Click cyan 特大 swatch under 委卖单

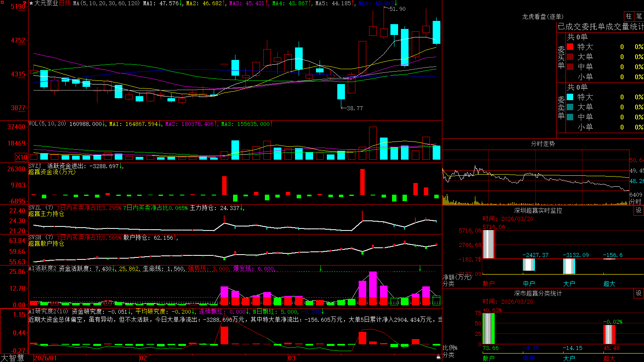coord(570,97)
